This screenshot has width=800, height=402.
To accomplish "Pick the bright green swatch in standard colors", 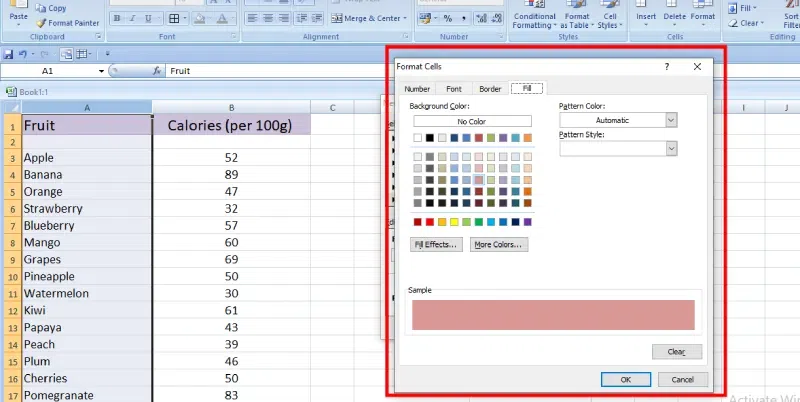I will (479, 222).
